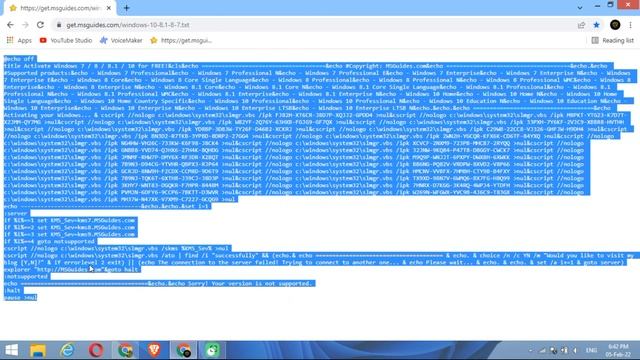
Task: Switch to second Chrome taskbar window
Action: (183, 350)
